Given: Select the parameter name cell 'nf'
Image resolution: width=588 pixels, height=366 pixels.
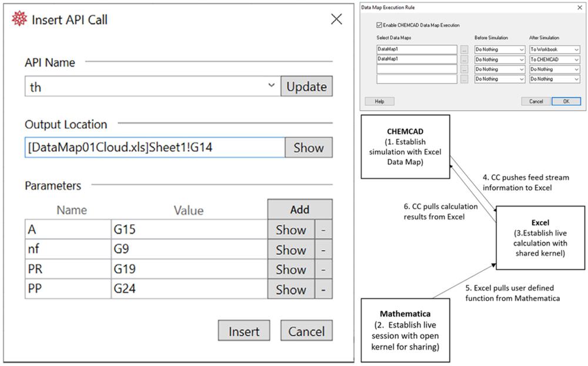Looking at the screenshot, I should (x=68, y=249).
